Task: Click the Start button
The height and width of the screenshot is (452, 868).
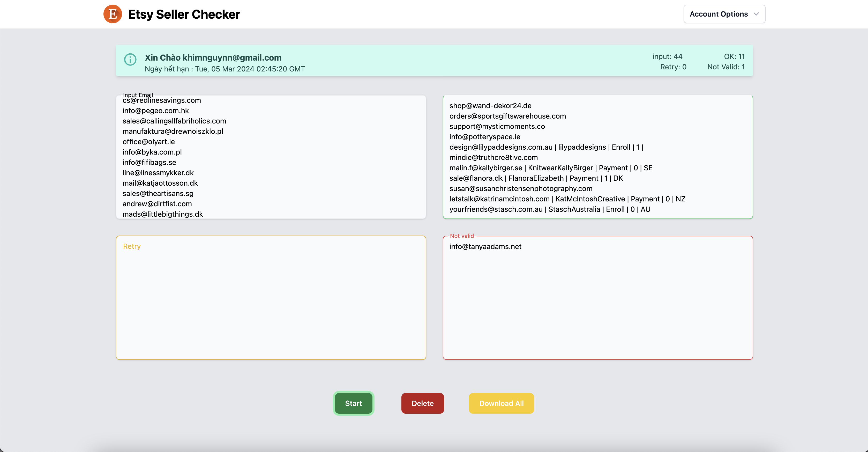Action: click(x=354, y=403)
